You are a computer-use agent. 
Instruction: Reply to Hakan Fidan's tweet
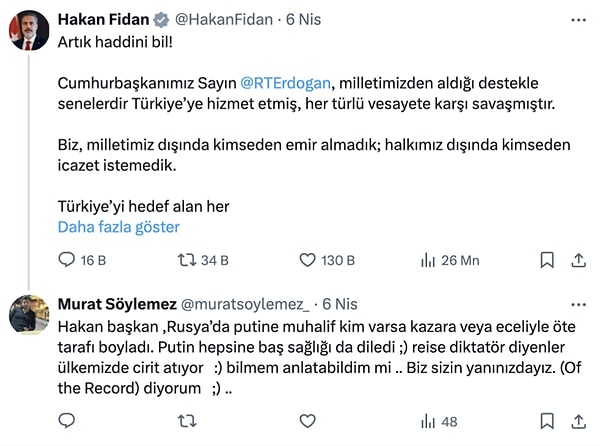[x=68, y=260]
